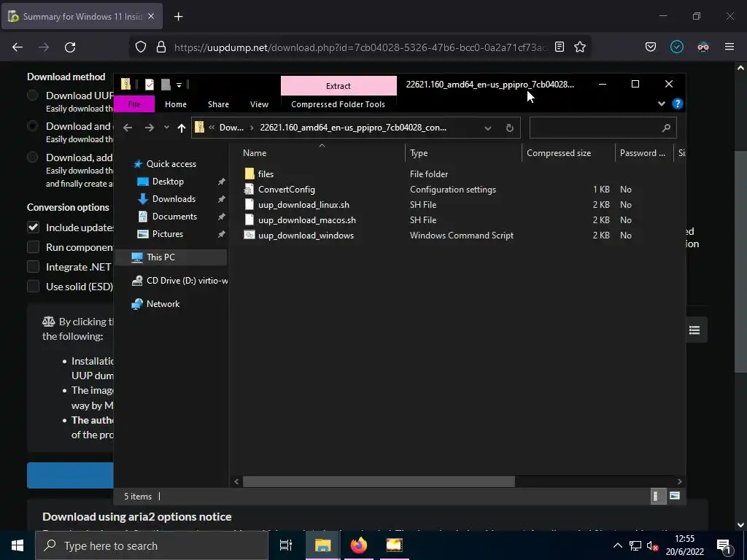Go back in File Explorer

(x=127, y=128)
